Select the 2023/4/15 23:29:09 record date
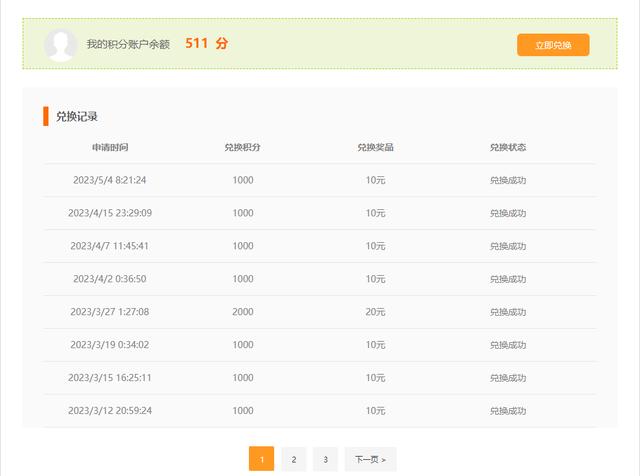Viewport: 640px width, 476px height. (110, 213)
